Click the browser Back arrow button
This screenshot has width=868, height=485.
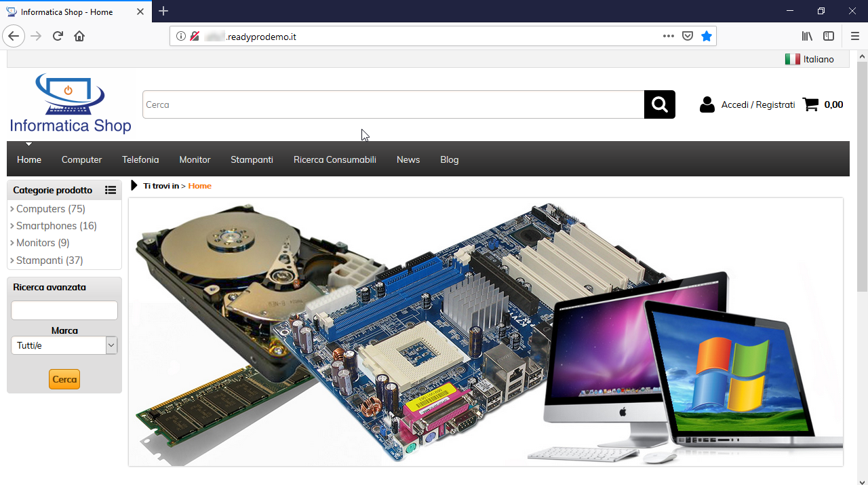click(14, 36)
